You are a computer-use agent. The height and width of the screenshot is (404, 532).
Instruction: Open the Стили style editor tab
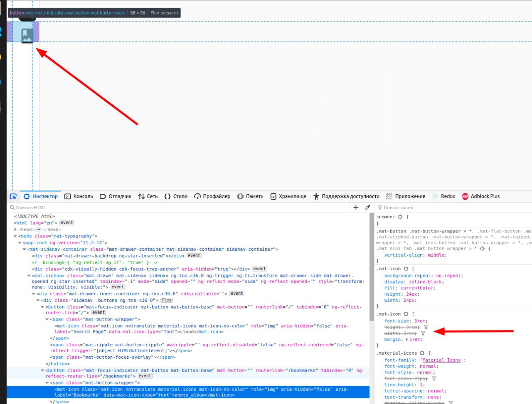(x=176, y=196)
